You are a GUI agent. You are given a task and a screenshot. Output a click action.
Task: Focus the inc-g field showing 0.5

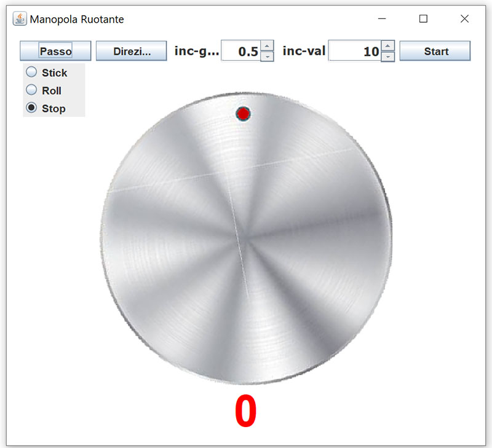tap(241, 51)
